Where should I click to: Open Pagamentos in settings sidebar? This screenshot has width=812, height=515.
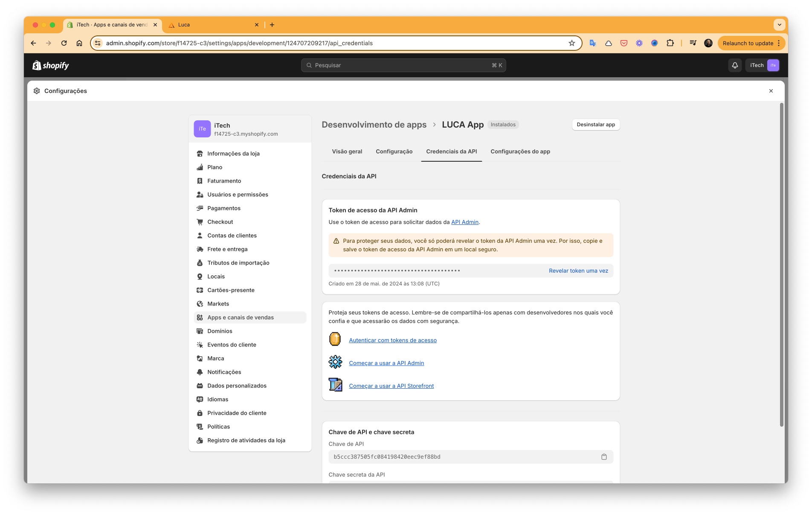click(224, 208)
